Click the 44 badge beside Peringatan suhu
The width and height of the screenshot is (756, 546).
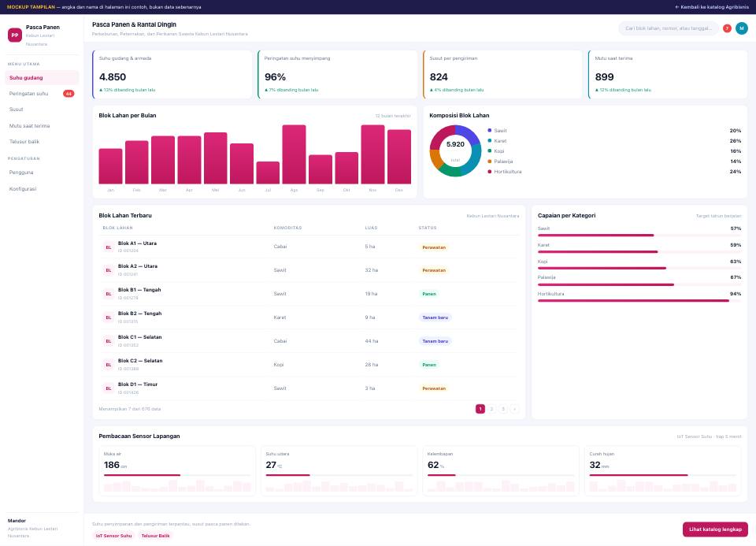pyautogui.click(x=69, y=94)
